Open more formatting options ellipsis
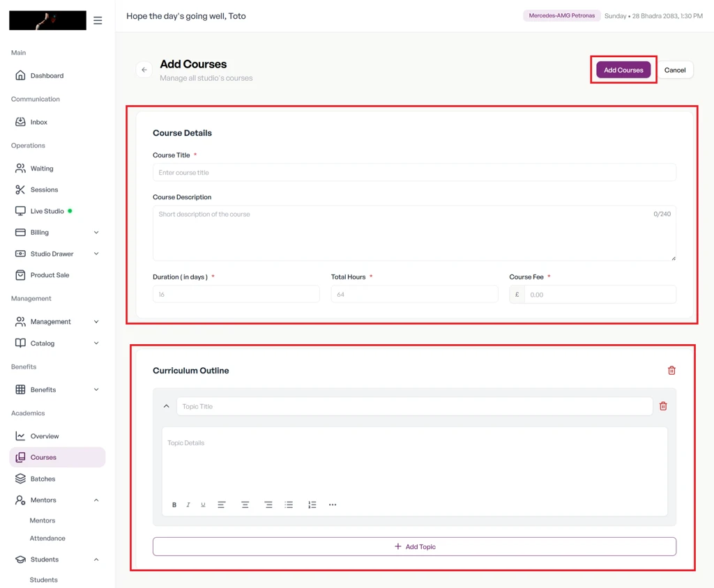Image resolution: width=714 pixels, height=588 pixels. click(333, 504)
